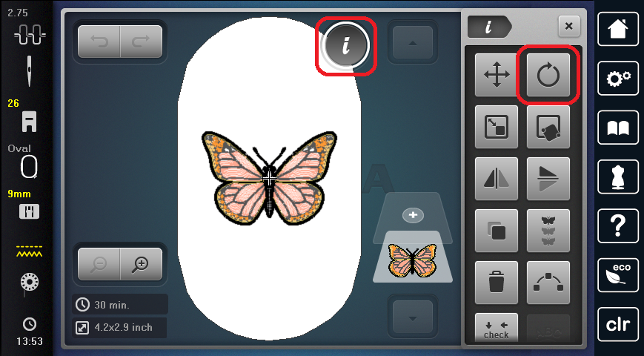Viewport: 644px width, 356px height.
Task: Move up in layers with the up arrow
Action: (413, 43)
